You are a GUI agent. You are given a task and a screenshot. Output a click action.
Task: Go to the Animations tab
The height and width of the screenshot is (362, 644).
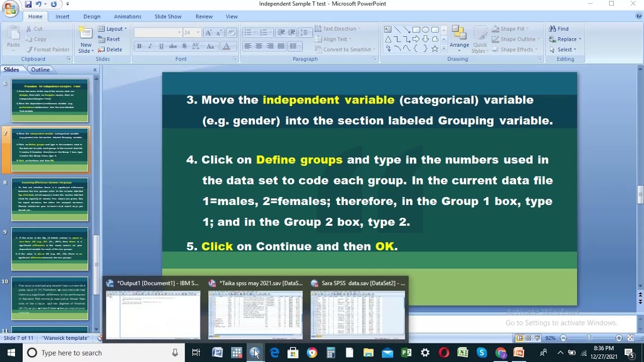point(128,17)
